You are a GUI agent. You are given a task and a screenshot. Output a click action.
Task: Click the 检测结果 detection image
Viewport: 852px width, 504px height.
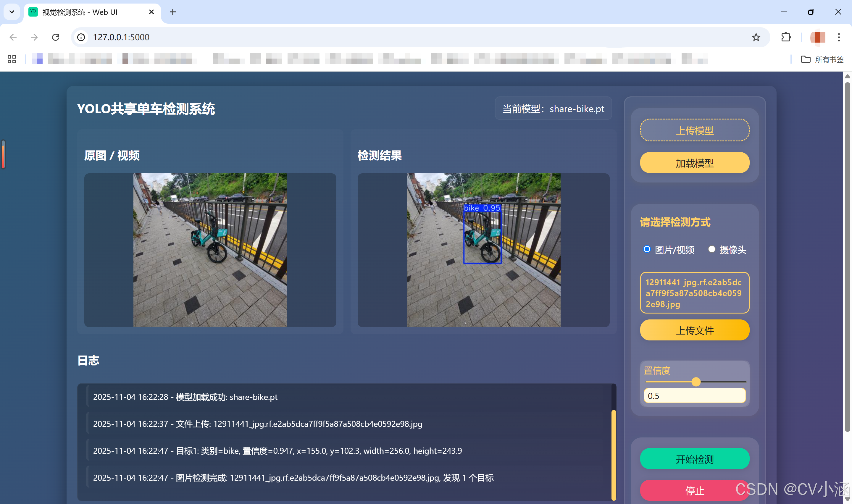click(x=483, y=250)
